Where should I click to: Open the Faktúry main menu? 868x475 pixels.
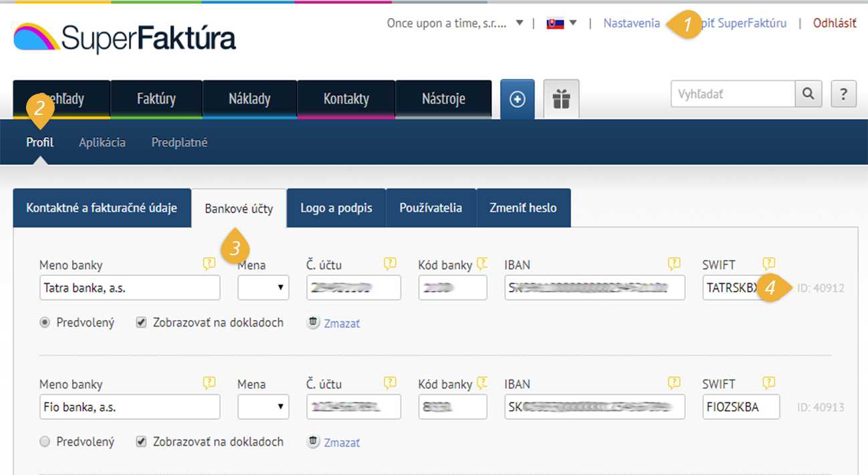156,100
